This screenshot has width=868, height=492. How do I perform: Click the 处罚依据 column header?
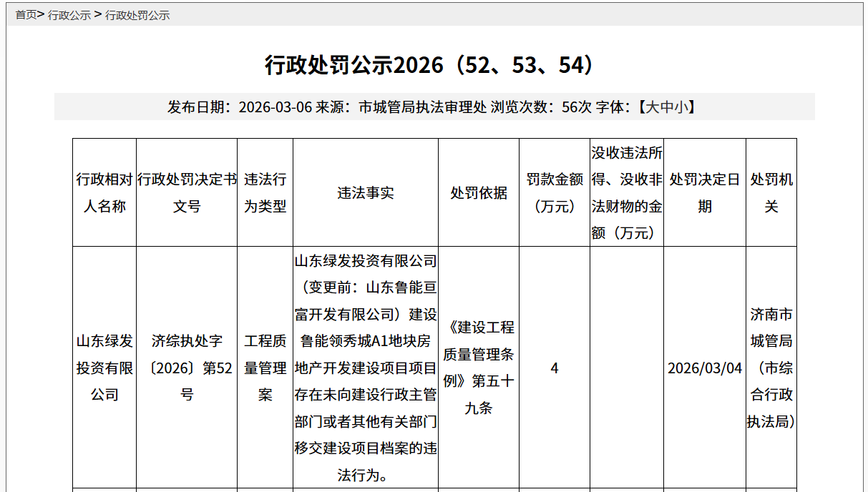tap(479, 193)
